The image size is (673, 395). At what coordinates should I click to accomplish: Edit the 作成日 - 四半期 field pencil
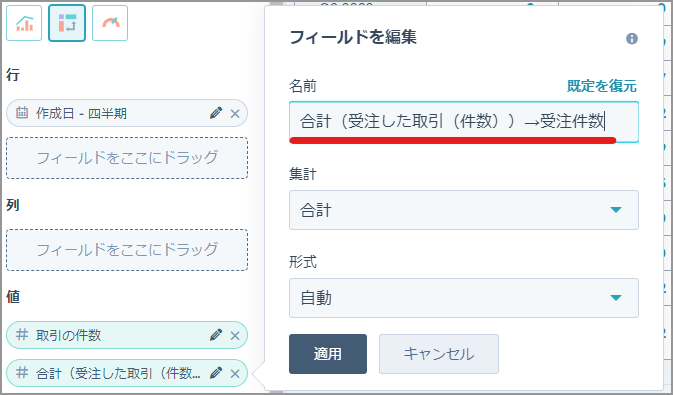216,113
